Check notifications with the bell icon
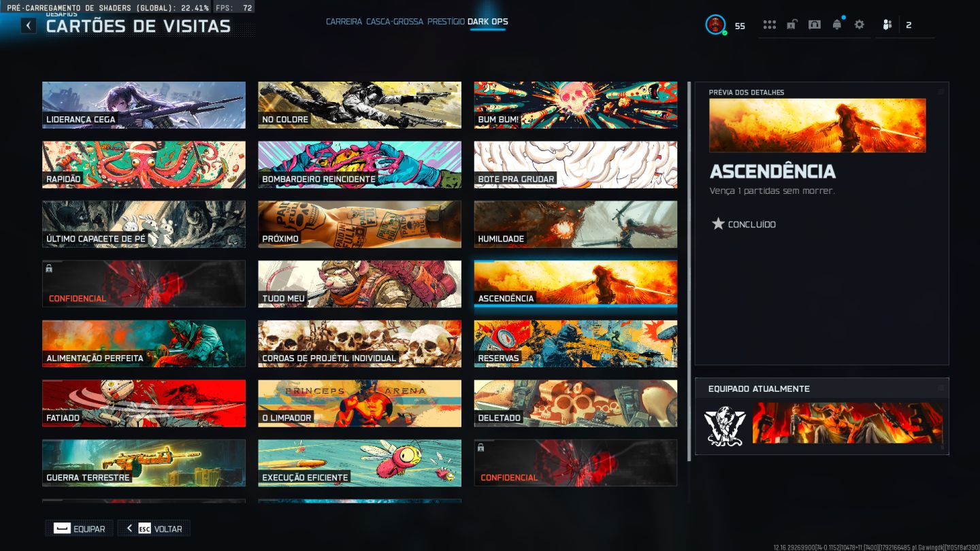This screenshot has width=980, height=551. coord(837,24)
